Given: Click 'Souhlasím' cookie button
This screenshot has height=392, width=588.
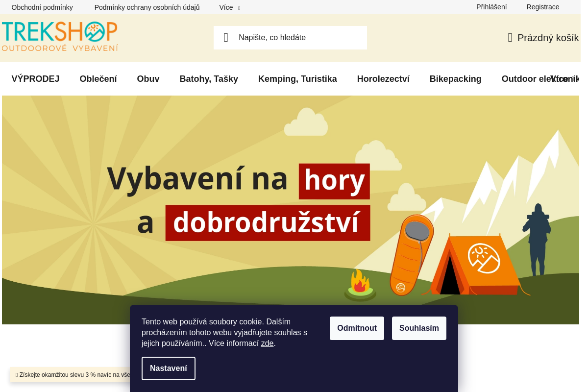Looking at the screenshot, I should (419, 328).
